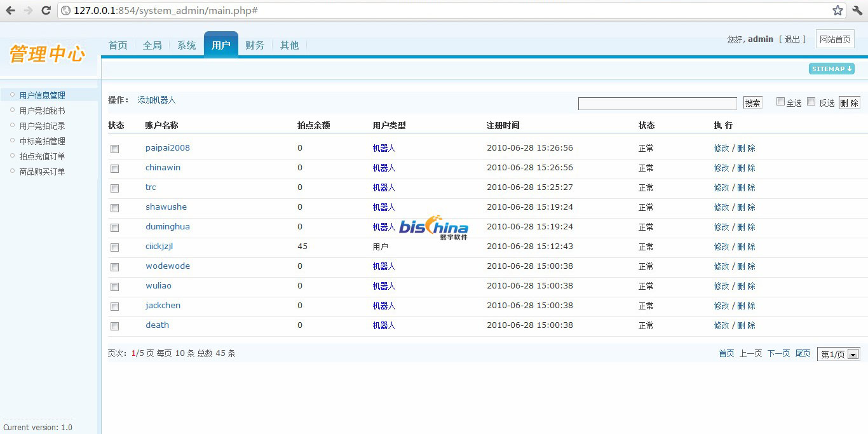This screenshot has width=868, height=434.
Task: Tick the checkbox for paipai2008
Action: (x=114, y=149)
